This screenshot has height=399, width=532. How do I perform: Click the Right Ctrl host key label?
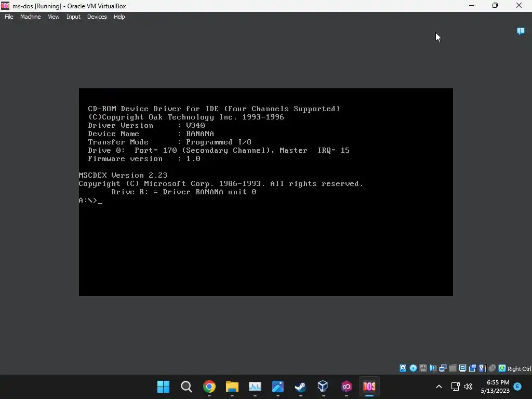[519, 369]
